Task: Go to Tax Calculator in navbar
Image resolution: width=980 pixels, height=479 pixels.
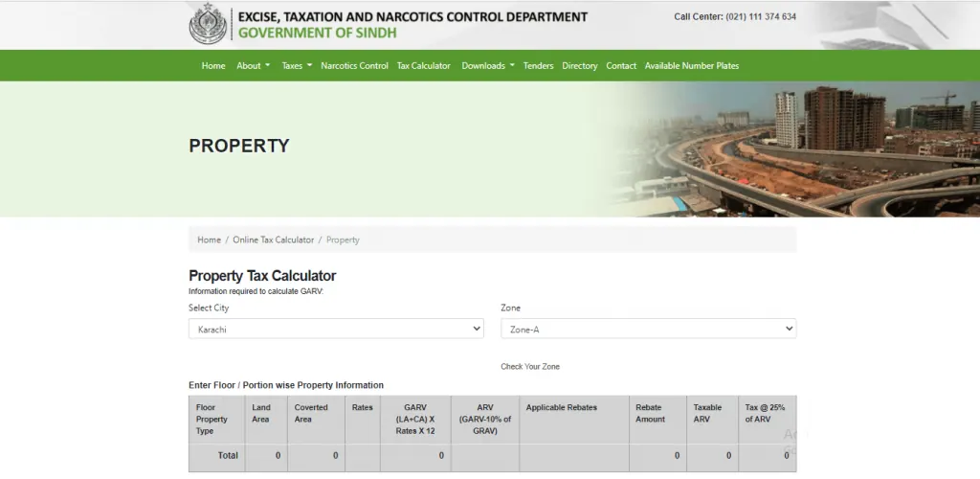Action: [x=424, y=66]
